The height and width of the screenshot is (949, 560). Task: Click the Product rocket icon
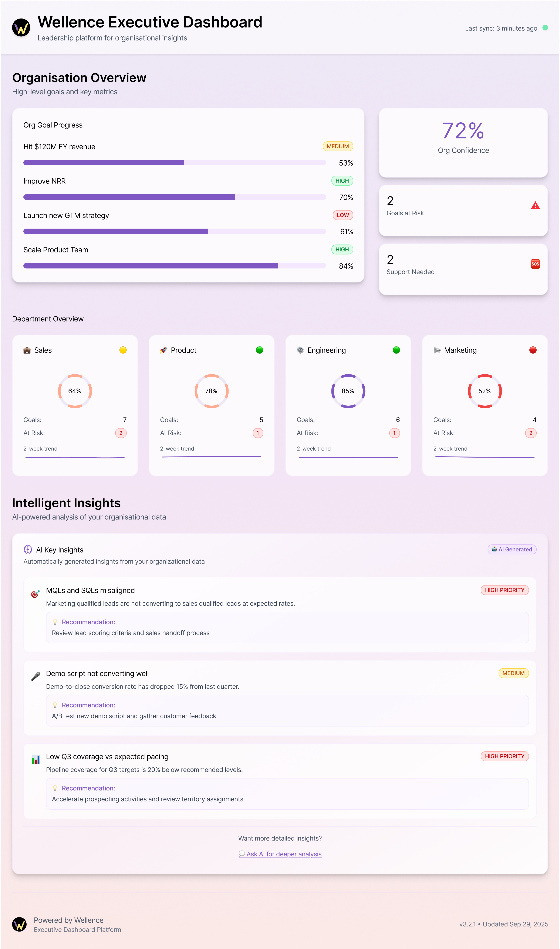[x=163, y=351]
